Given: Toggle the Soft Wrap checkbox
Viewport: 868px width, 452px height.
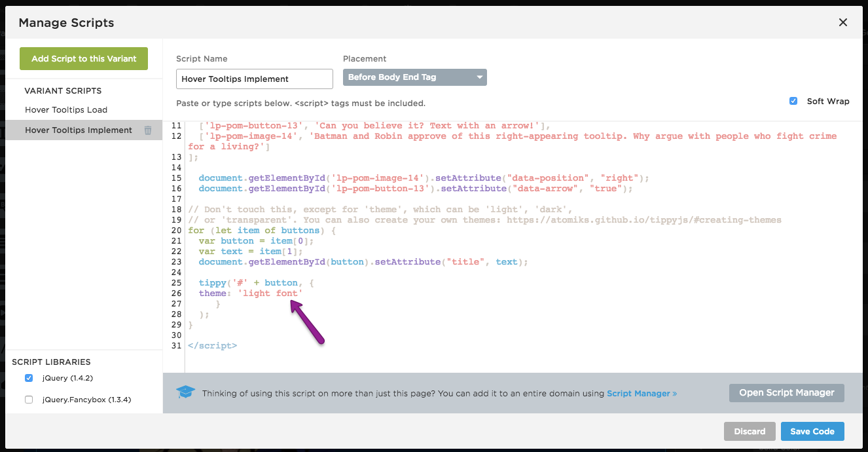Looking at the screenshot, I should (x=793, y=101).
